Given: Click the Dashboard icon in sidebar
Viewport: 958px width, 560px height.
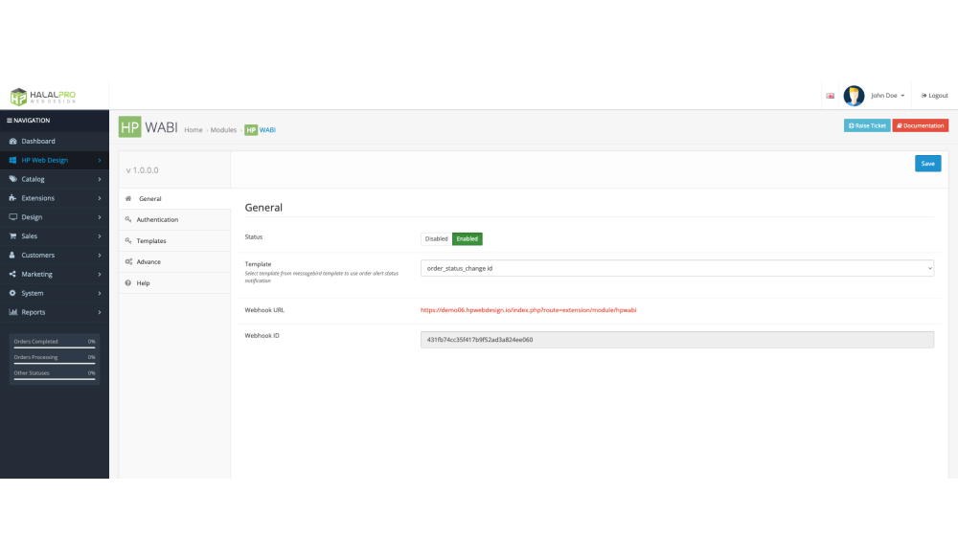Looking at the screenshot, I should (13, 141).
